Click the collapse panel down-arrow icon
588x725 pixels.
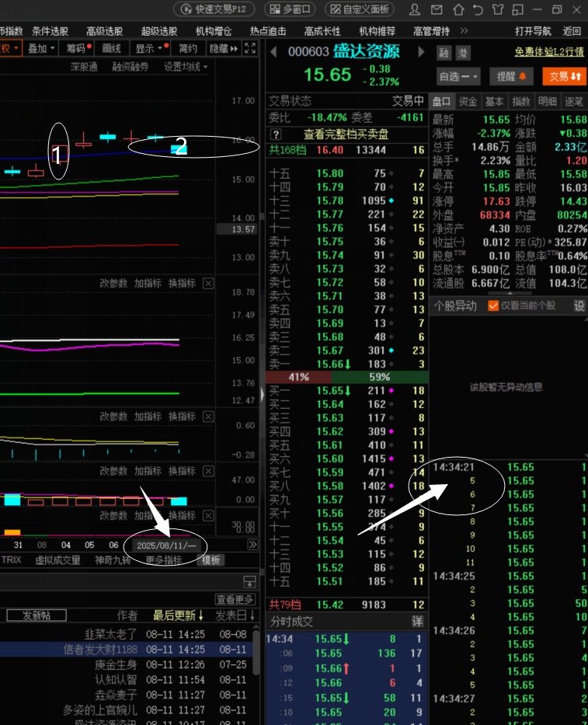click(x=249, y=582)
